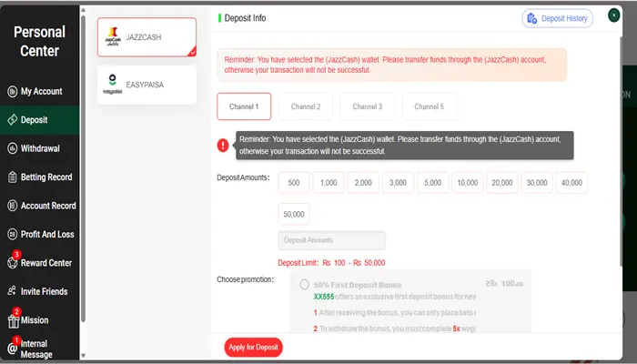Select EASYPAISA payment method card

(147, 85)
